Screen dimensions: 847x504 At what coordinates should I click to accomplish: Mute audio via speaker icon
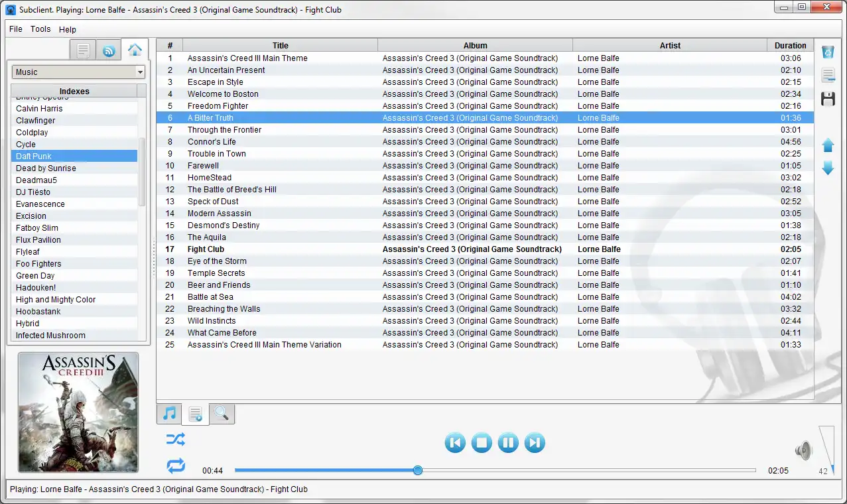coord(803,451)
